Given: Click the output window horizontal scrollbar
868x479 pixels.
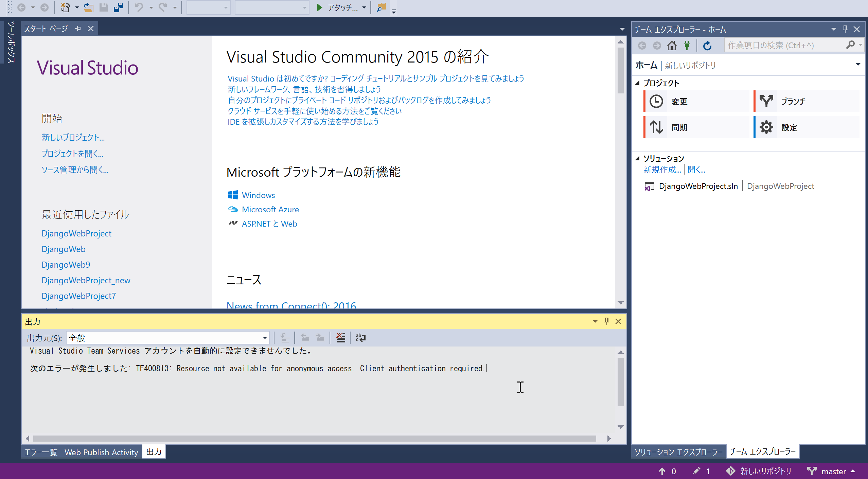Looking at the screenshot, I should point(314,439).
